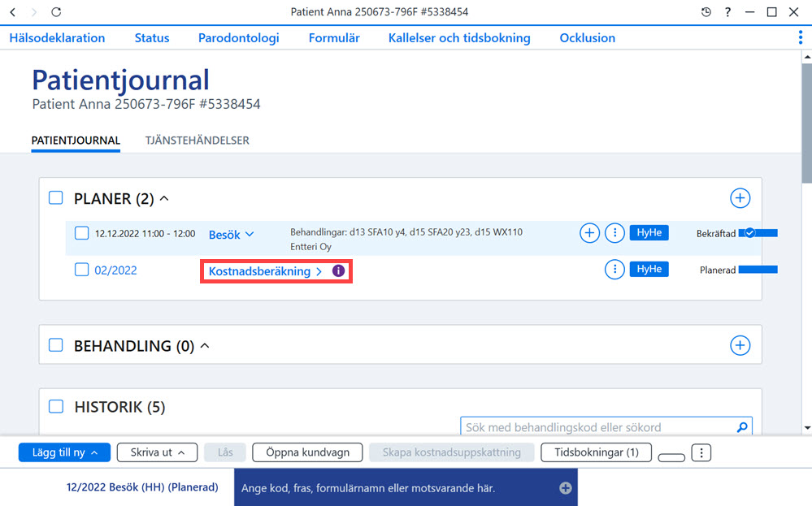Open the 02/2022 plan link

click(115, 270)
